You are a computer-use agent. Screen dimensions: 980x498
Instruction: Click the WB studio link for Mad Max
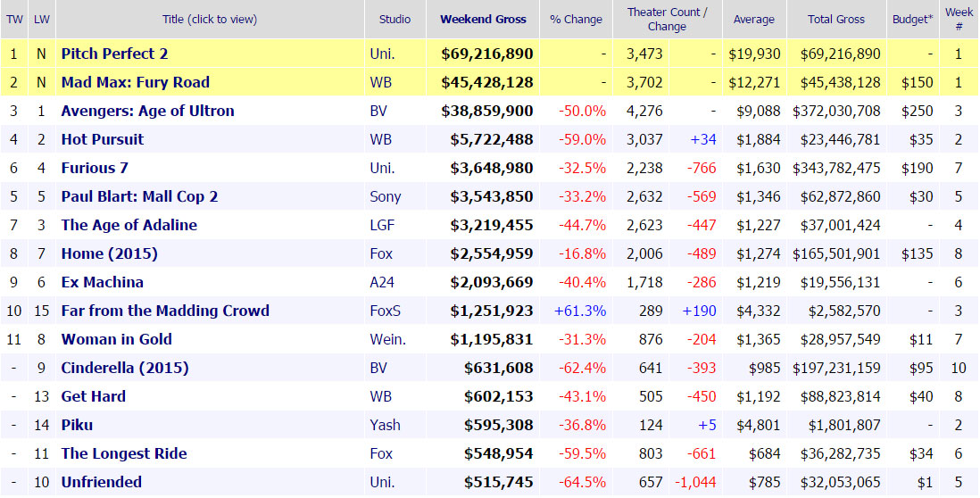pos(380,82)
